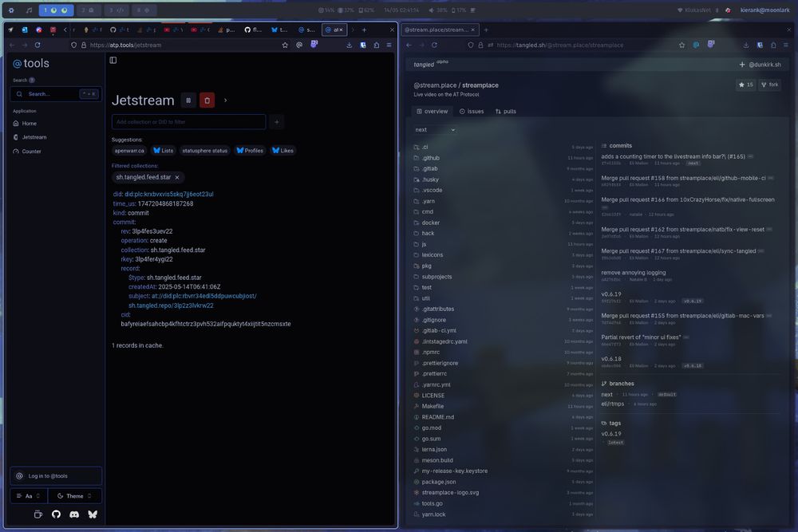798x532 pixels.
Task: Pause the Jetstream feed
Action: click(x=188, y=100)
